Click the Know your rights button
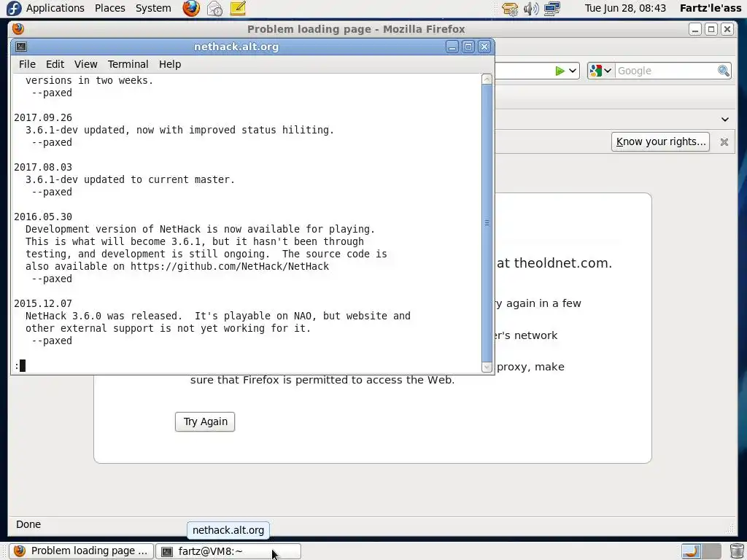747x560 pixels. [x=660, y=142]
